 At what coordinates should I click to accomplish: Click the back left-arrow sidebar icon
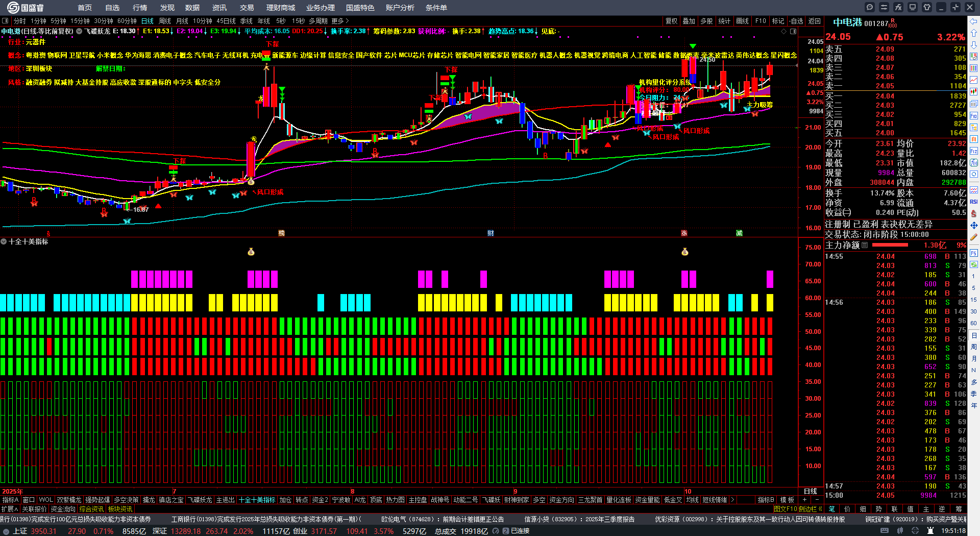tap(974, 21)
